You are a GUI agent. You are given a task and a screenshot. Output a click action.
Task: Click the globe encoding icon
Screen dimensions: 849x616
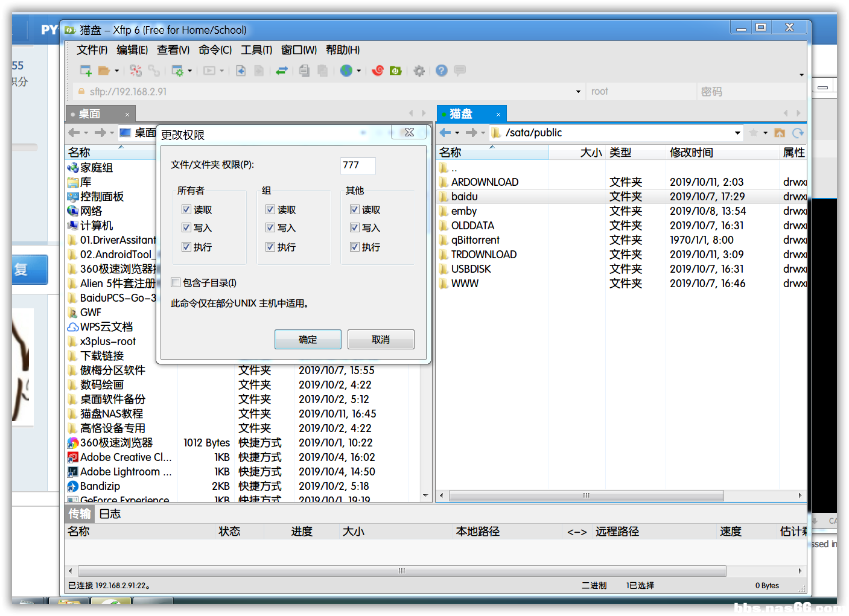coord(346,71)
